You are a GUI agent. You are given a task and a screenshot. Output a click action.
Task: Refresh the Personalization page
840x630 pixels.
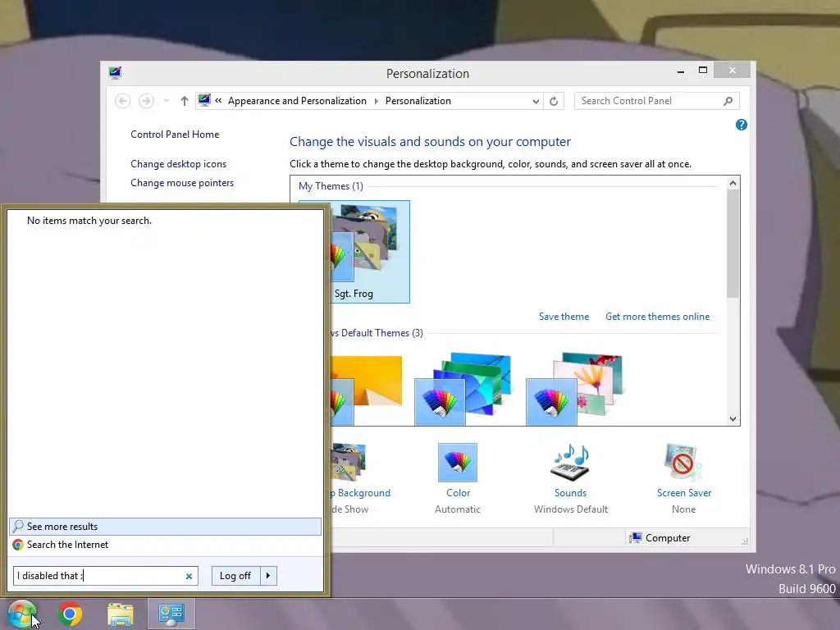click(x=554, y=101)
